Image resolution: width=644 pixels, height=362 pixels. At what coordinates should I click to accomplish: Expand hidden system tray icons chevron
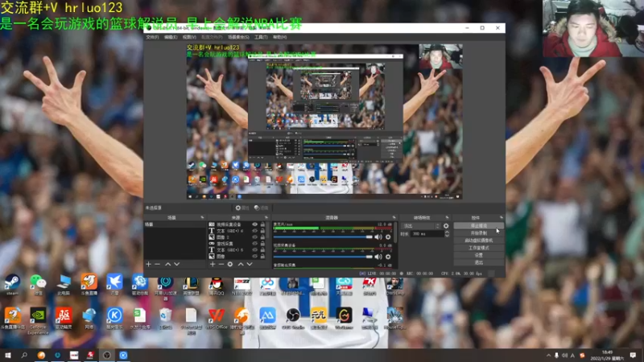(548, 356)
